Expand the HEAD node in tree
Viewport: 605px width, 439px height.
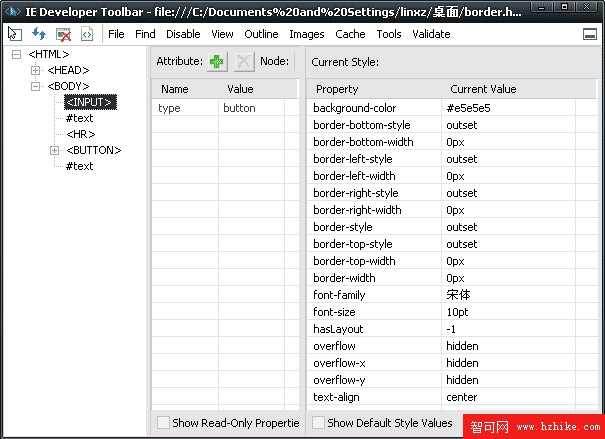point(36,70)
